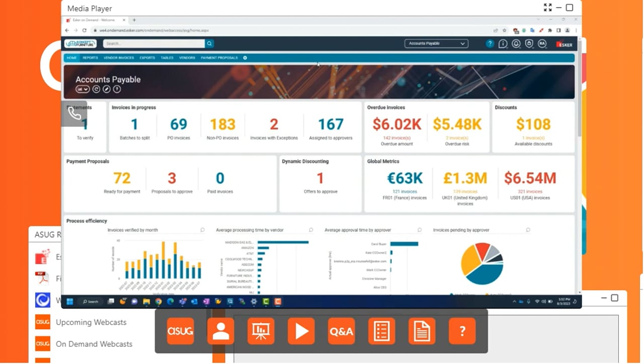Open the Esker information icon
The image size is (644, 364).
click(503, 44)
